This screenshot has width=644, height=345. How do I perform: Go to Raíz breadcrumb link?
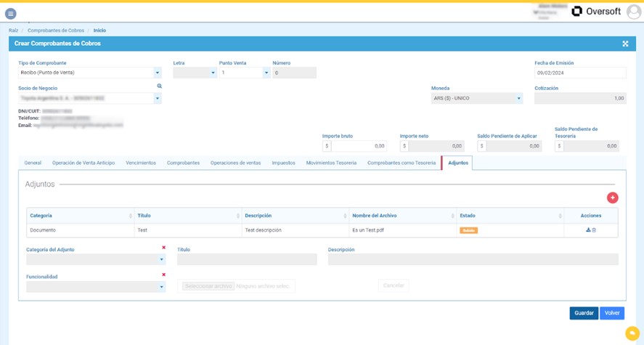tap(14, 31)
